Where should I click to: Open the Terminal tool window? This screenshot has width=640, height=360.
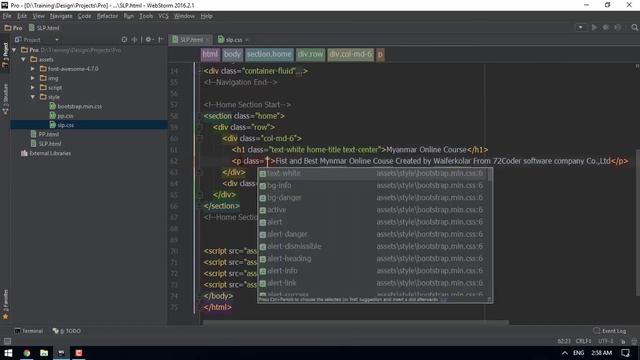click(x=29, y=331)
